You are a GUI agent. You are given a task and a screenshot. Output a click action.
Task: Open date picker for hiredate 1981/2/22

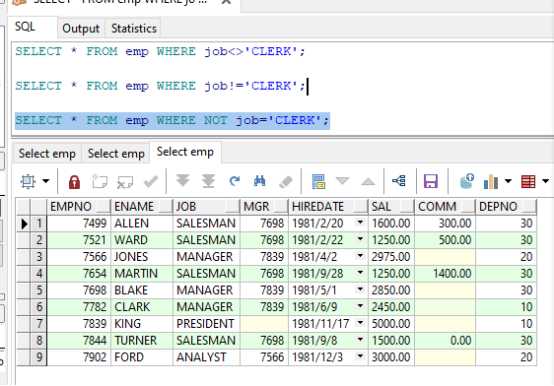360,239
